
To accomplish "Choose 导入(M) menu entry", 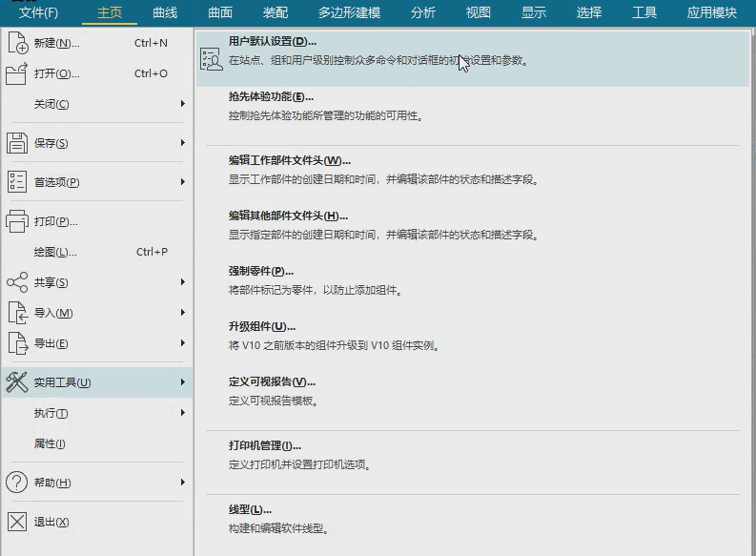I will coord(97,313).
